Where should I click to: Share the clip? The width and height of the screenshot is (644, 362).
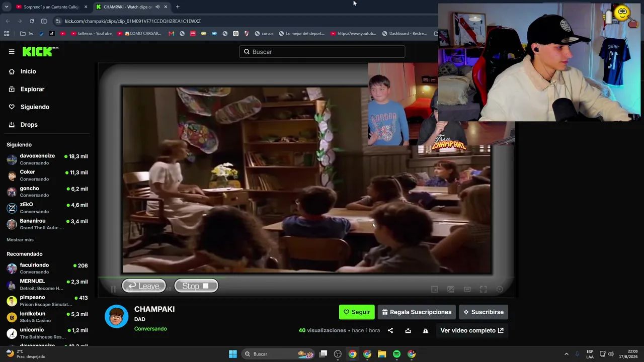390,330
